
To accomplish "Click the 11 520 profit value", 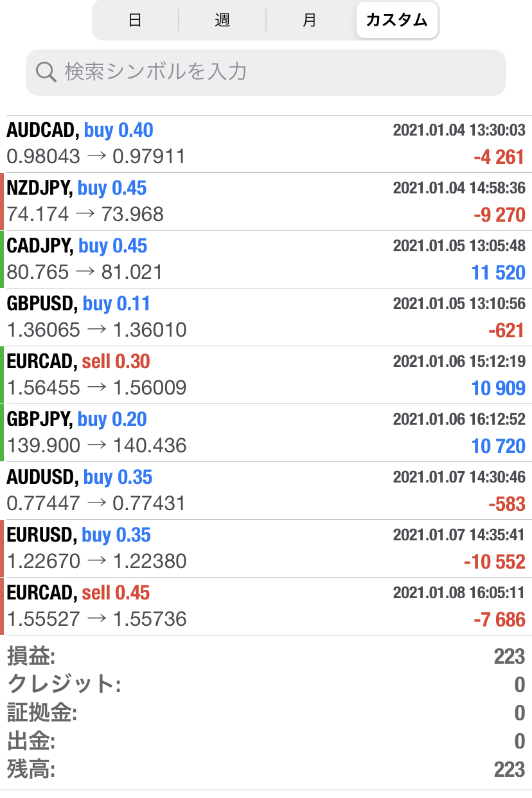I will [499, 273].
